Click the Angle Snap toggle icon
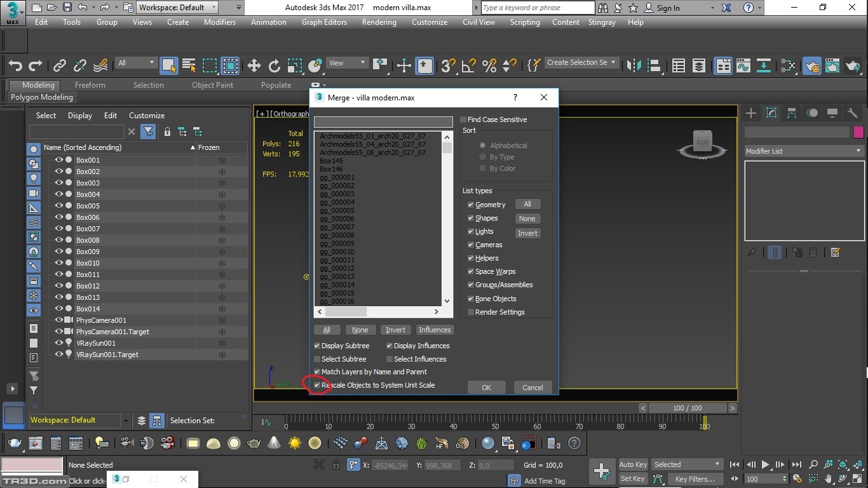Image resolution: width=868 pixels, height=488 pixels. pos(468,65)
